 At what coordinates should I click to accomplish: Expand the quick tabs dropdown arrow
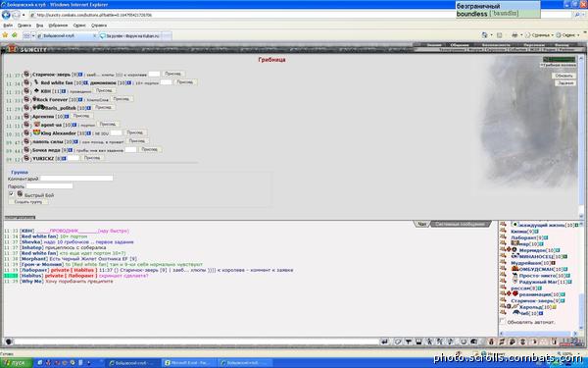(x=33, y=35)
